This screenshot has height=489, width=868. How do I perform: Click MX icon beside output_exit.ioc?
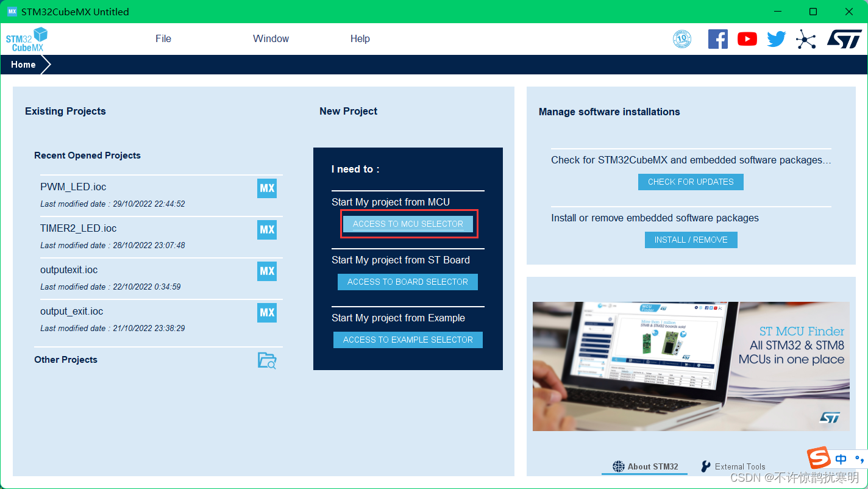click(x=267, y=313)
